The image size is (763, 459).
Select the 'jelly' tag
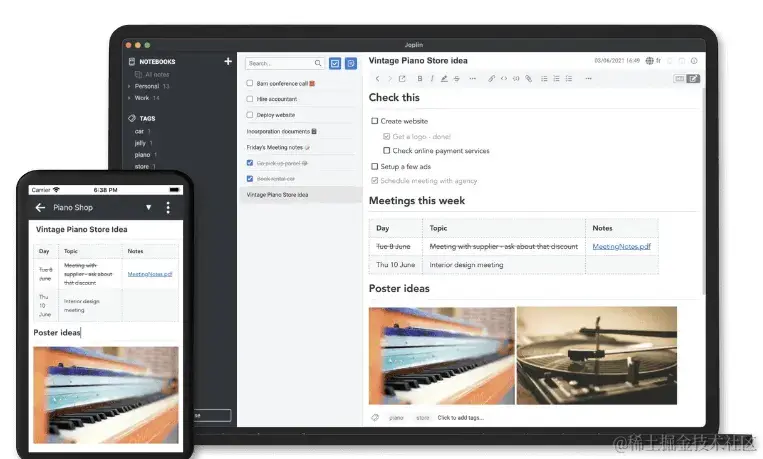[140, 143]
